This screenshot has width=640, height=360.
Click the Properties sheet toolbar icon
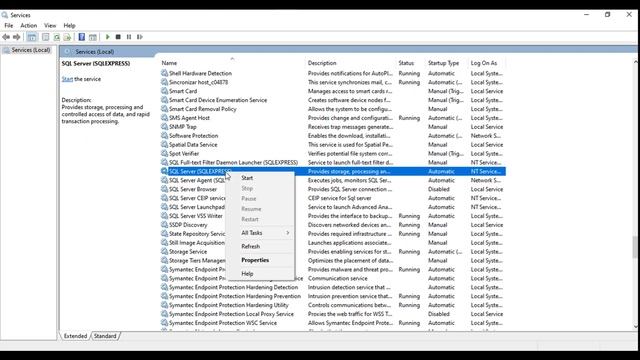[x=45, y=37]
